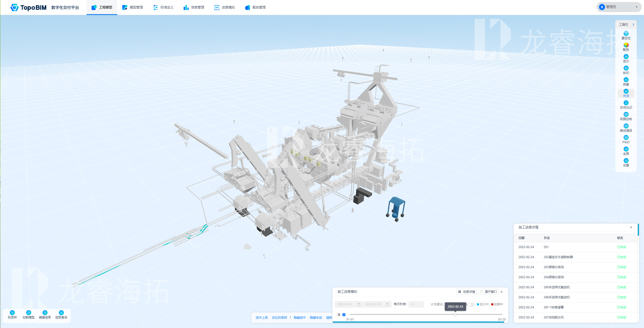Viewport: 644px width, 328px height.
Task: Enter 全屏 fullscreen mode from toolbar
Action: point(626,149)
